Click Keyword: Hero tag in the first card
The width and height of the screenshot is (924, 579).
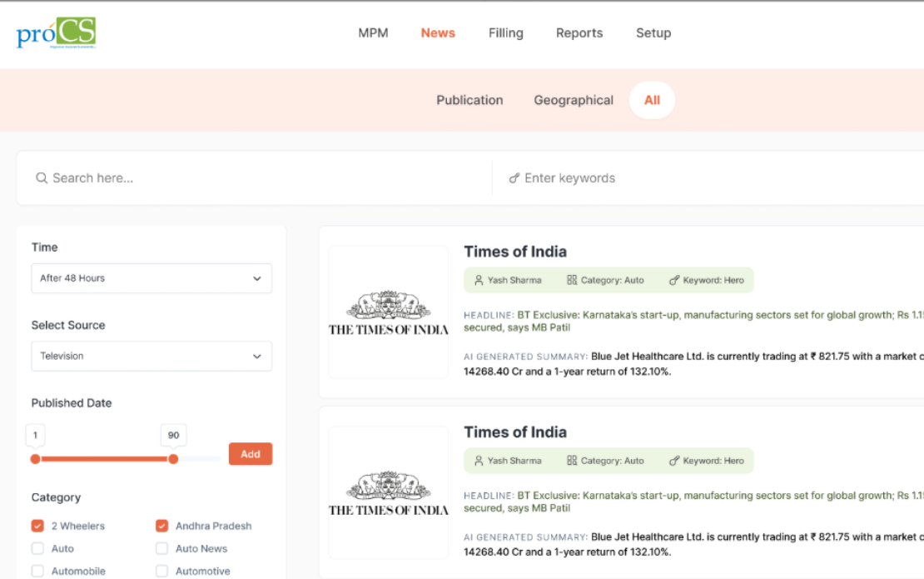coord(713,280)
